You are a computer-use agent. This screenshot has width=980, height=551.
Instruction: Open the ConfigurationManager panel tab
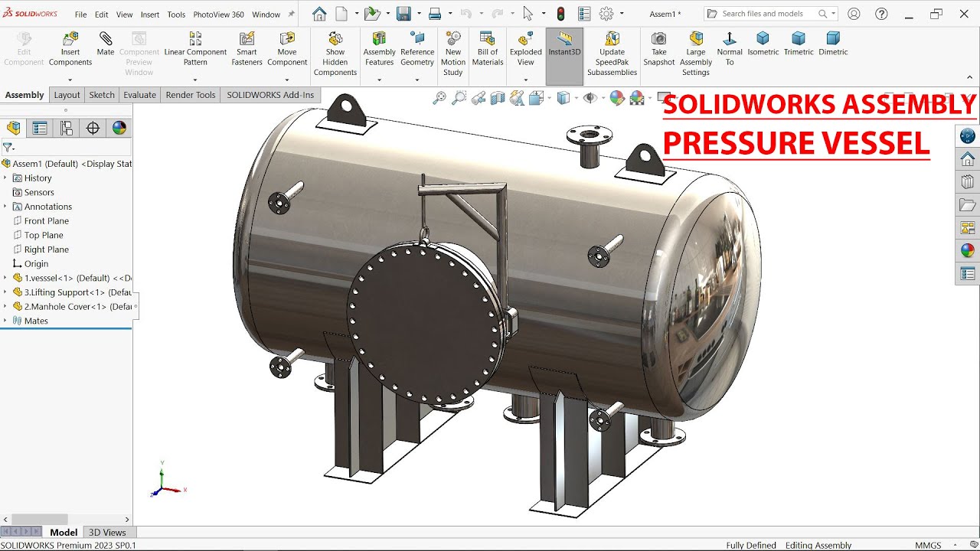point(67,129)
